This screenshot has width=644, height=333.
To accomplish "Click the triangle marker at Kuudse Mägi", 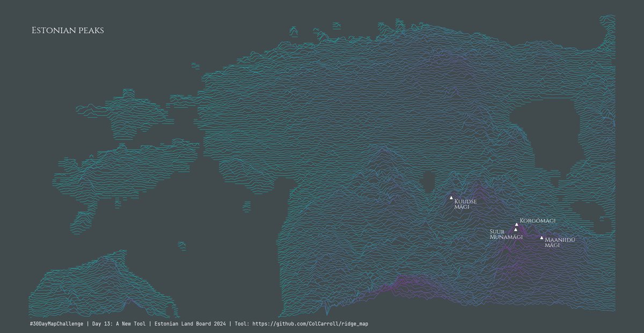I will point(451,198).
